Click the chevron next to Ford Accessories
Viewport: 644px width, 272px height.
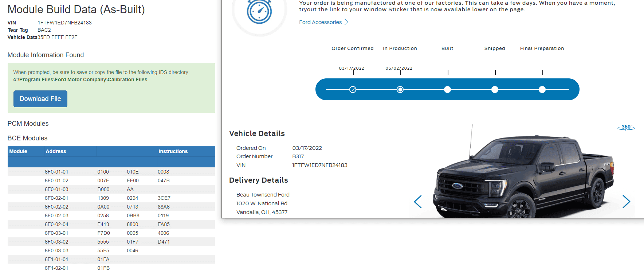346,22
